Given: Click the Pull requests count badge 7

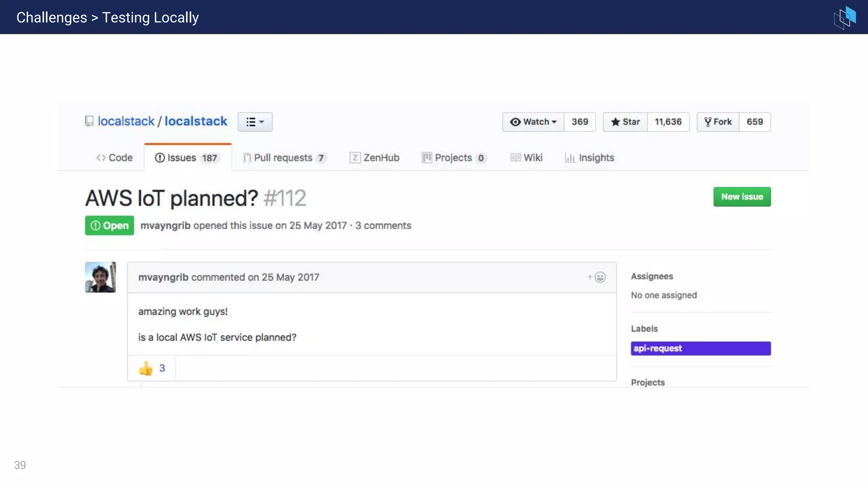Looking at the screenshot, I should [321, 158].
